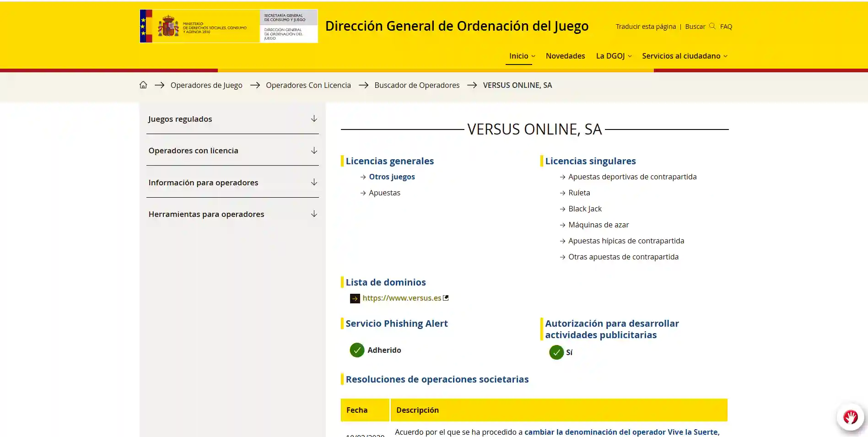The height and width of the screenshot is (437, 868).
Task: Click Juegos regulados sidebar label
Action: click(x=180, y=119)
